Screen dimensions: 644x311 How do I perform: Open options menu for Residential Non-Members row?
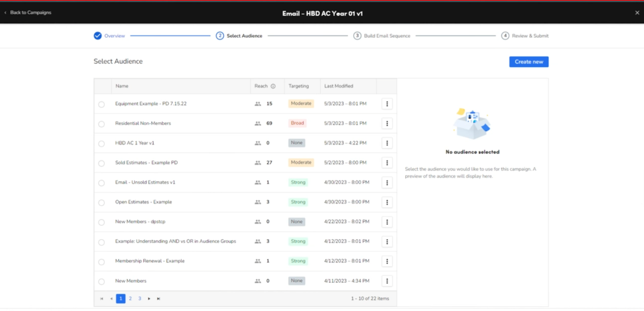point(387,123)
